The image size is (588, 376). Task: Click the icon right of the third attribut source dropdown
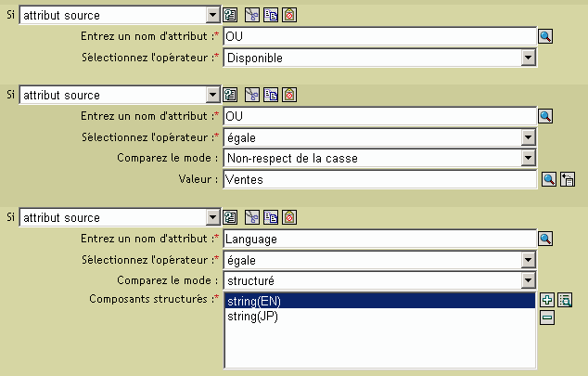click(x=230, y=217)
